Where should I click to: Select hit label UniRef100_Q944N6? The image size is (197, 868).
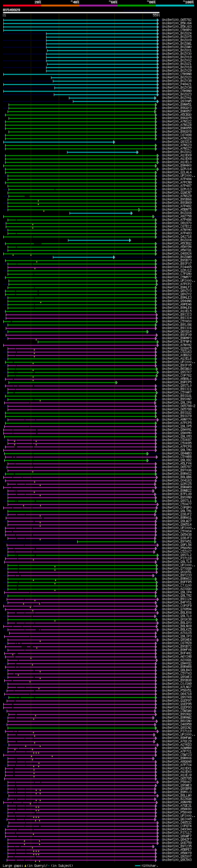pos(177,301)
